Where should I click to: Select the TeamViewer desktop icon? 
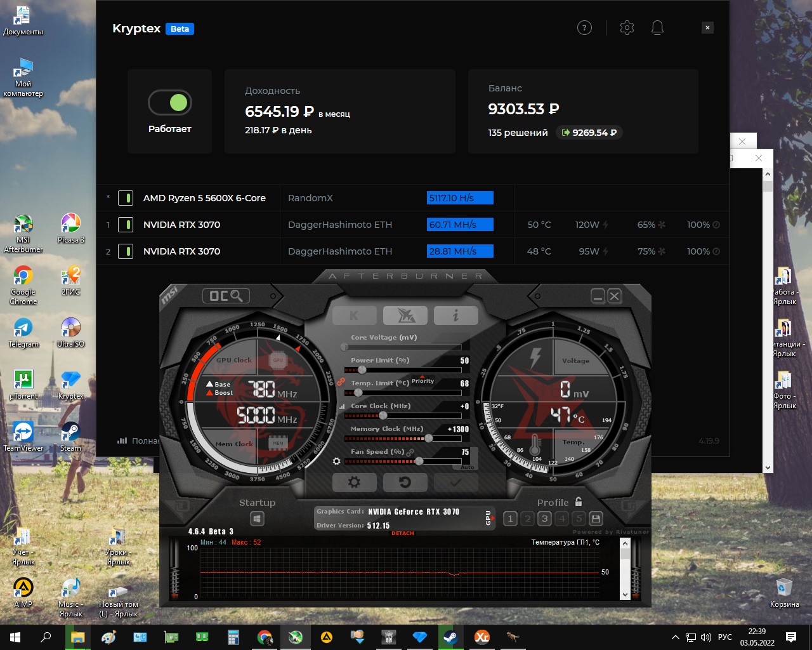pos(23,437)
